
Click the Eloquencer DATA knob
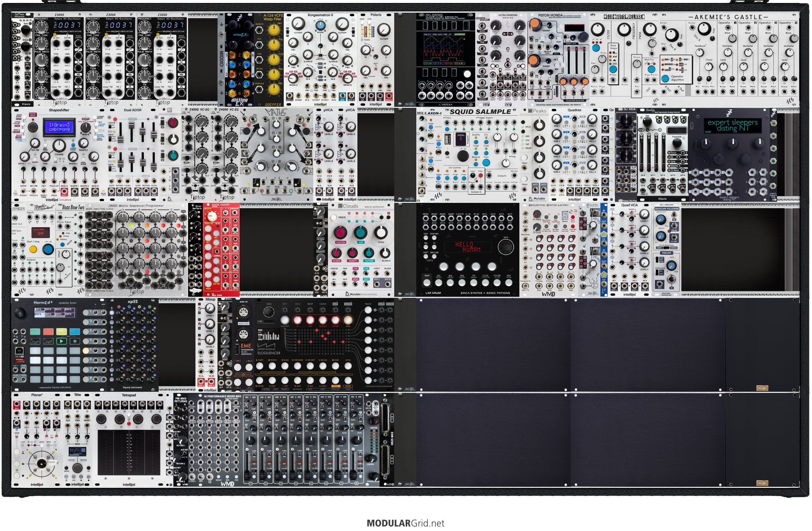point(269,313)
